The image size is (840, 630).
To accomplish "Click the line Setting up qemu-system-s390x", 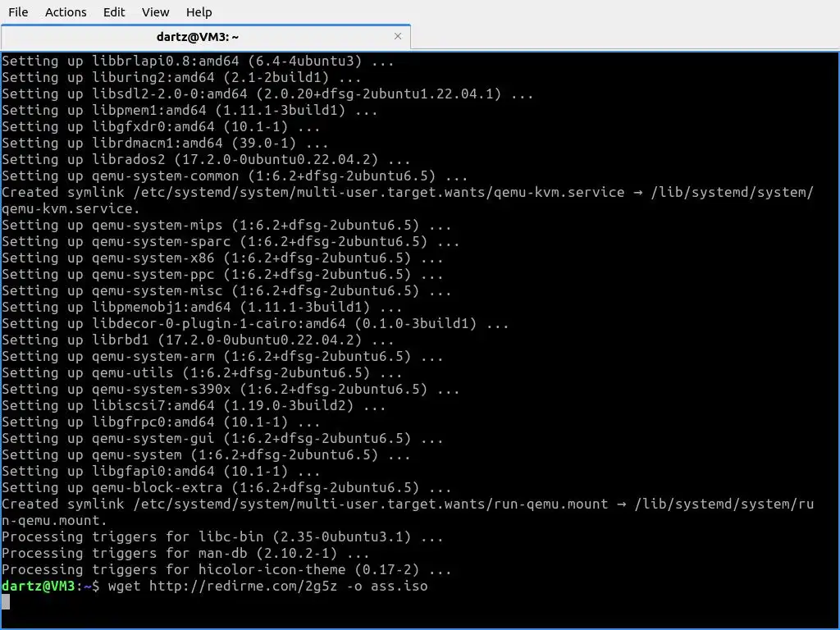I will click(231, 389).
